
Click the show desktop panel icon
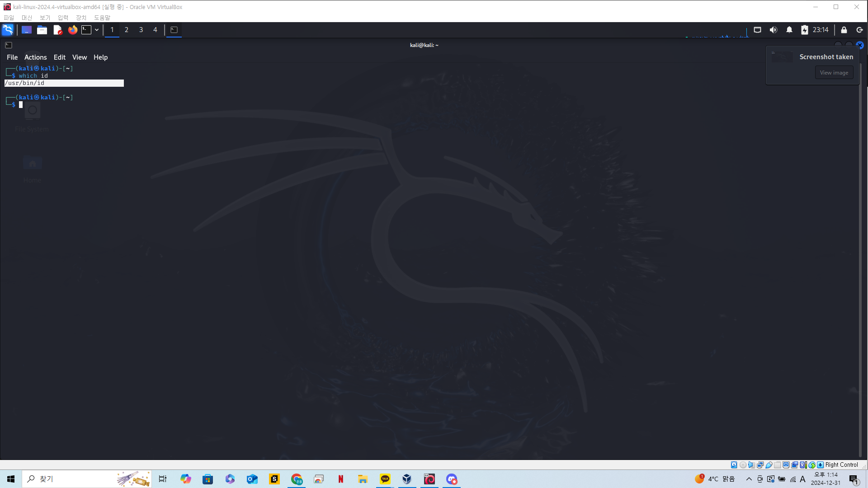[x=27, y=30]
